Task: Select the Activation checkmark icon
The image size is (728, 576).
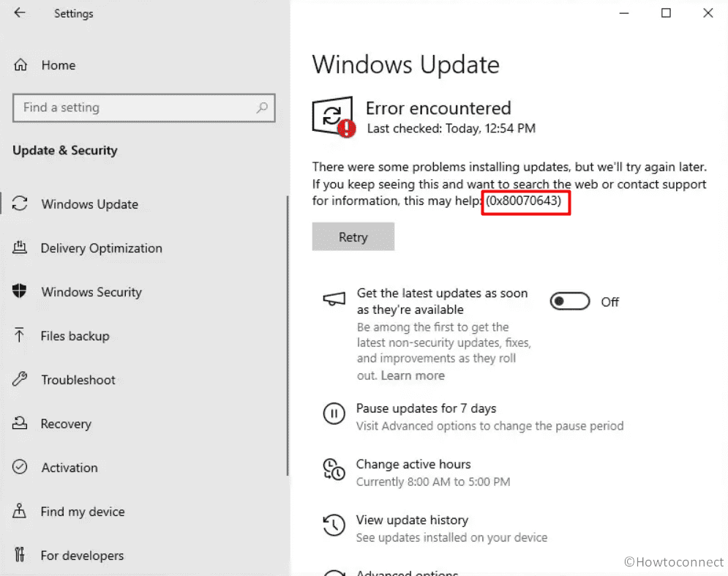Action: point(21,468)
